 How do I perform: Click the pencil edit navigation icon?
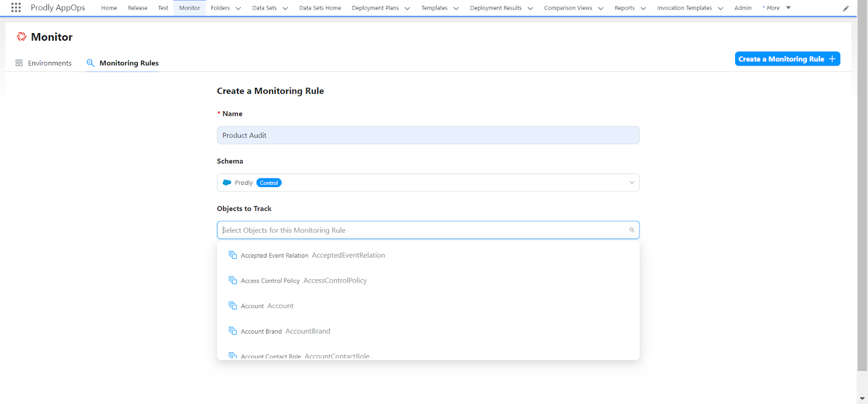click(x=846, y=8)
